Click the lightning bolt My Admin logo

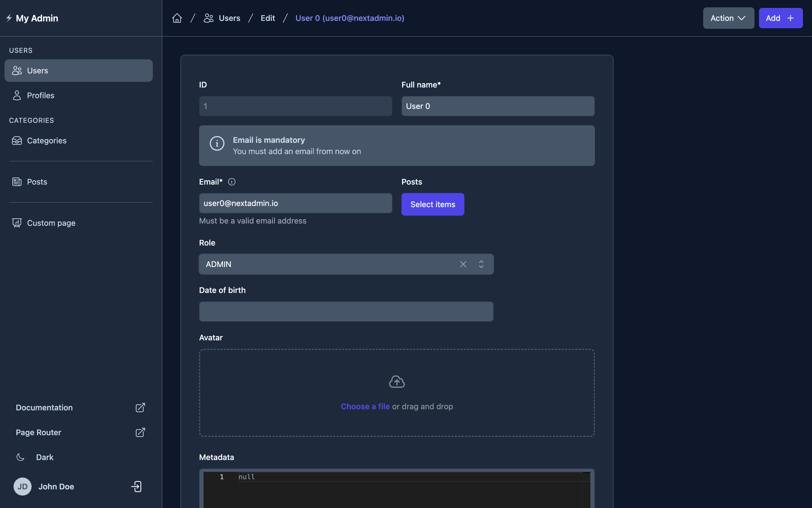[9, 18]
